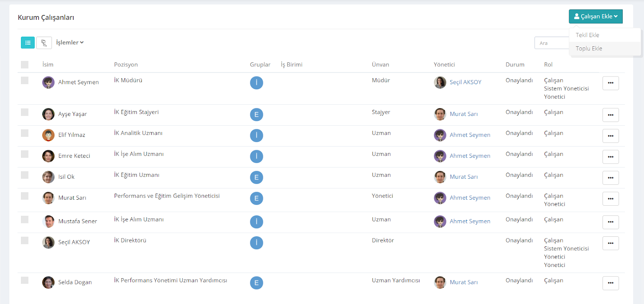The image size is (644, 304).
Task: Open the three-dot menu for Isil Ok
Action: click(x=611, y=178)
